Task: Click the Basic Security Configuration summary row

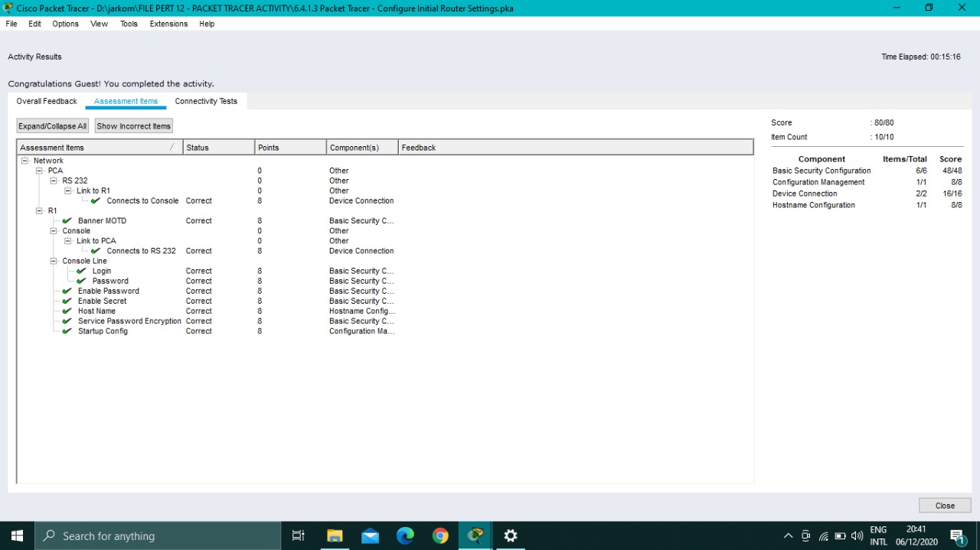Action: tap(867, 171)
